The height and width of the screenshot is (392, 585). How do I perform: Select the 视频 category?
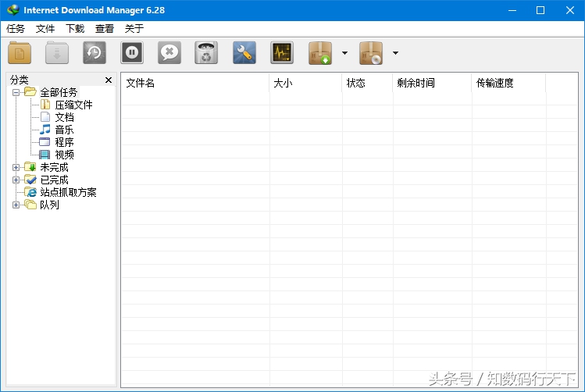pyautogui.click(x=64, y=155)
